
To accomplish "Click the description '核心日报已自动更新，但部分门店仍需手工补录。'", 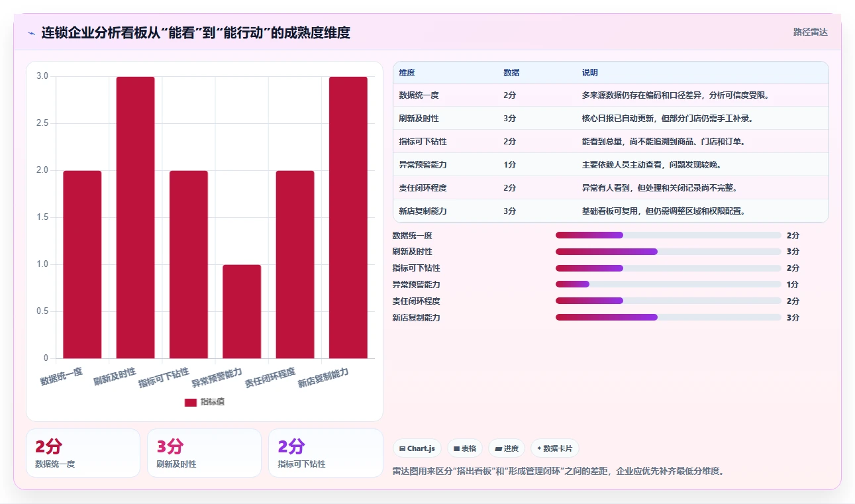I will pyautogui.click(x=667, y=119).
